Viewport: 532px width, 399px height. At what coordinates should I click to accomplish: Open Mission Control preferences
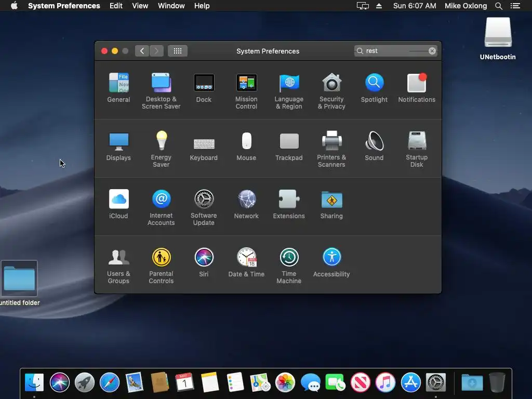pyautogui.click(x=246, y=91)
